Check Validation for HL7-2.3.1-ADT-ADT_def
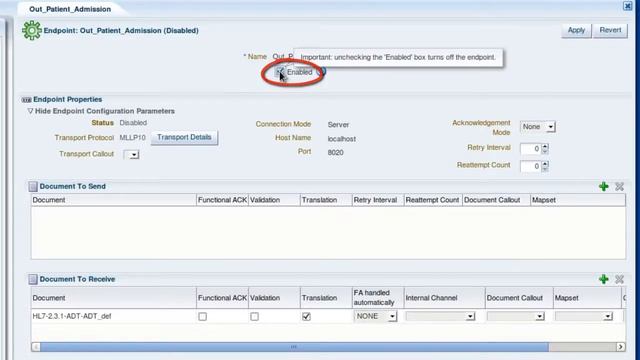 click(x=254, y=316)
